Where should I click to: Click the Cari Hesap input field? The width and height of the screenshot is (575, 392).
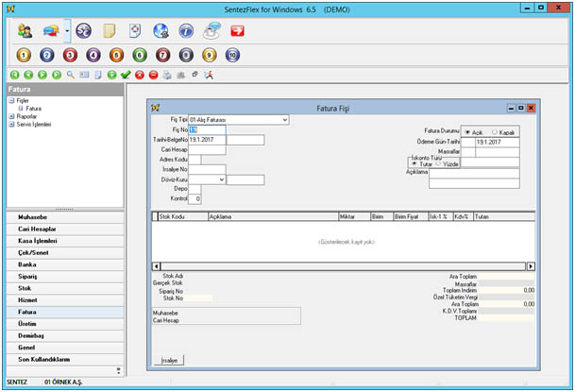point(207,149)
